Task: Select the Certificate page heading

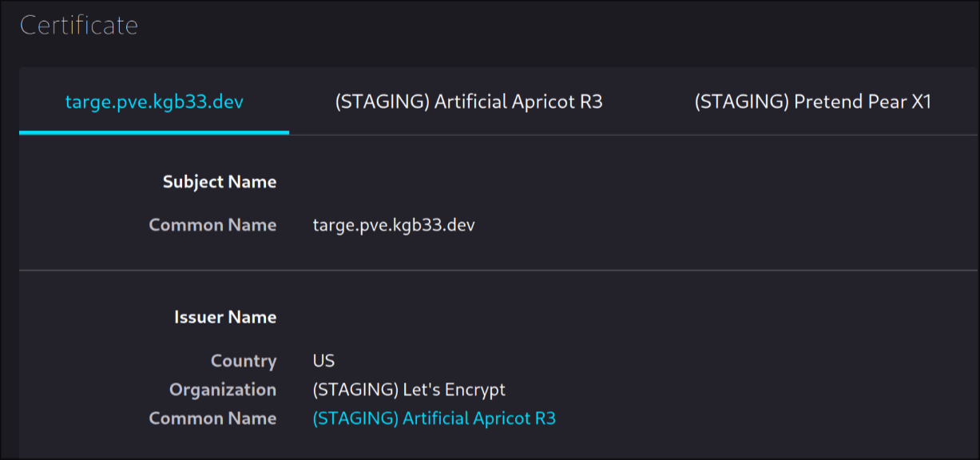Action: [x=79, y=25]
